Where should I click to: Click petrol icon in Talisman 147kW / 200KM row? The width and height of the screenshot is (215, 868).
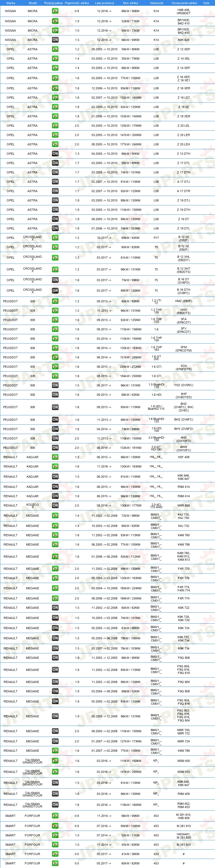[x=55, y=772]
